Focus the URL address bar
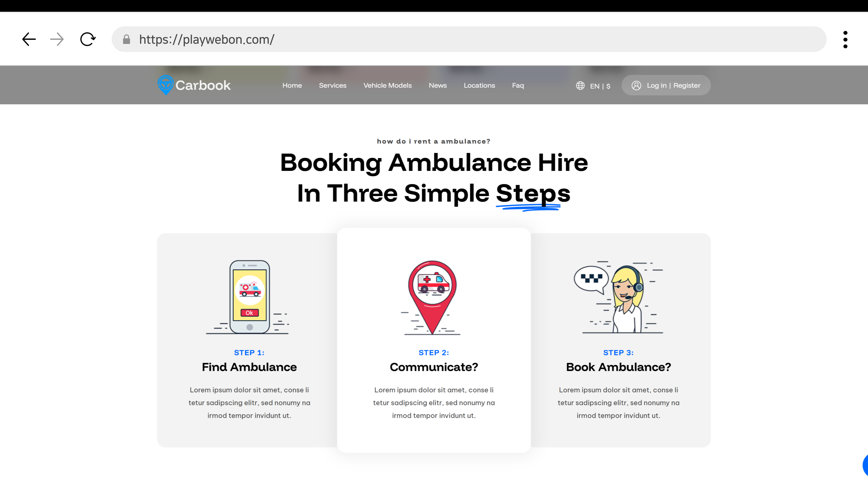Screen dimensions: 868x488 (x=472, y=39)
